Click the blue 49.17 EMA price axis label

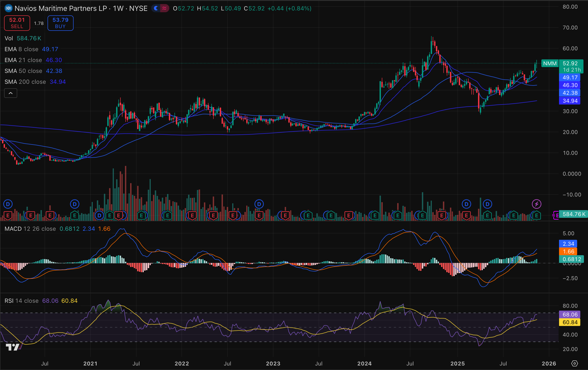tap(570, 77)
